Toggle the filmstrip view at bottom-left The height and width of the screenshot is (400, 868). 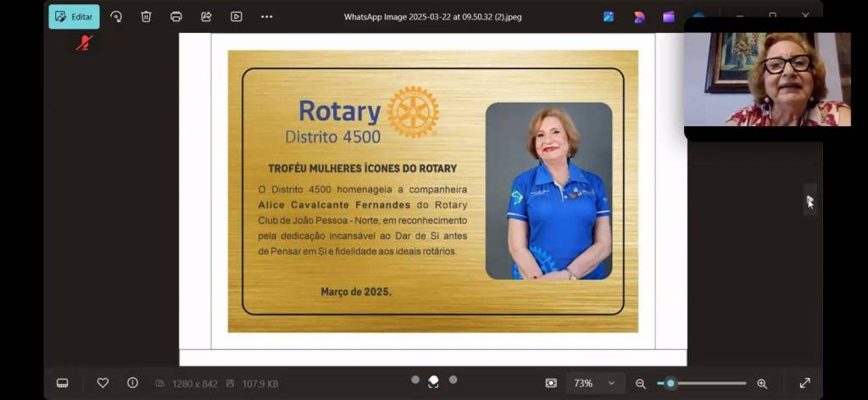click(62, 383)
